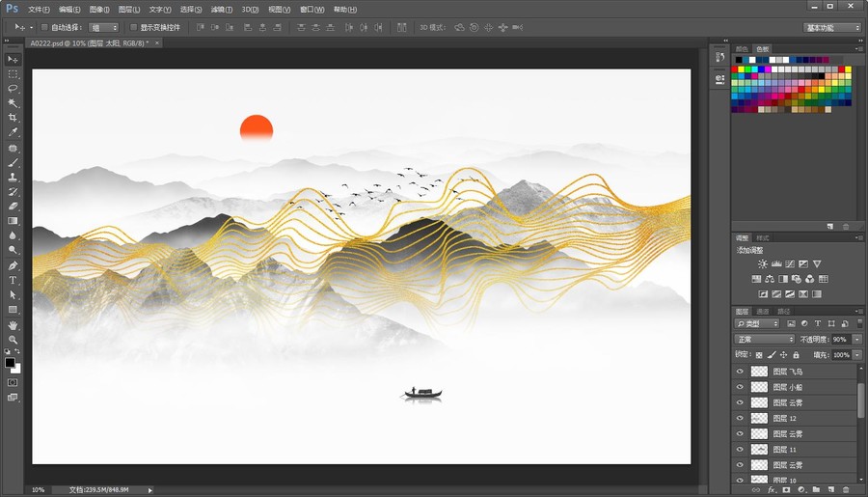Screen dimensions: 868x497
Task: Select the Horizontal Type tool
Action: pyautogui.click(x=13, y=281)
